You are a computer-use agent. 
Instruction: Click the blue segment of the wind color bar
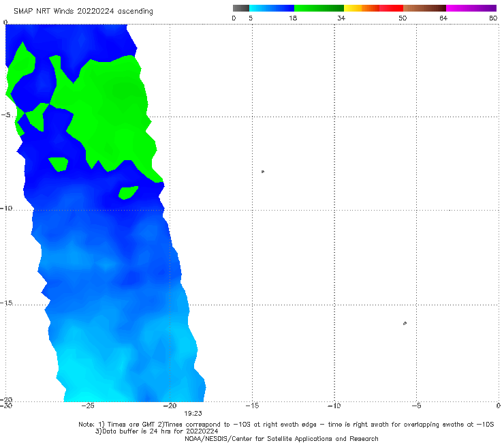272,8
